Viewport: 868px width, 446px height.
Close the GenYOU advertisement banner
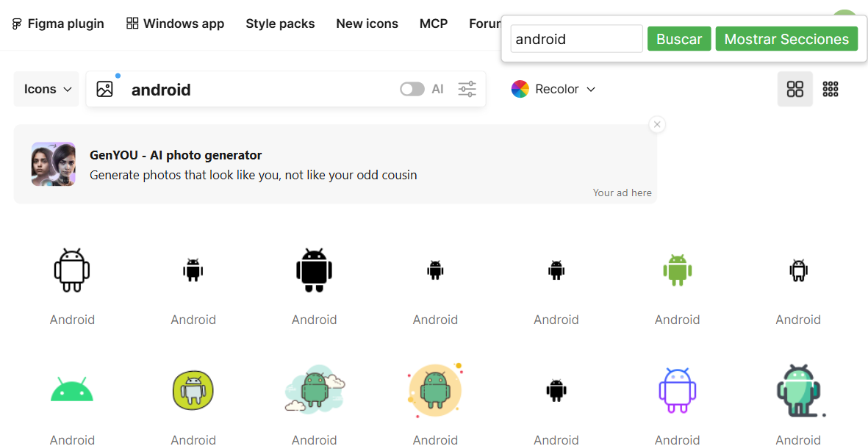[x=658, y=125]
